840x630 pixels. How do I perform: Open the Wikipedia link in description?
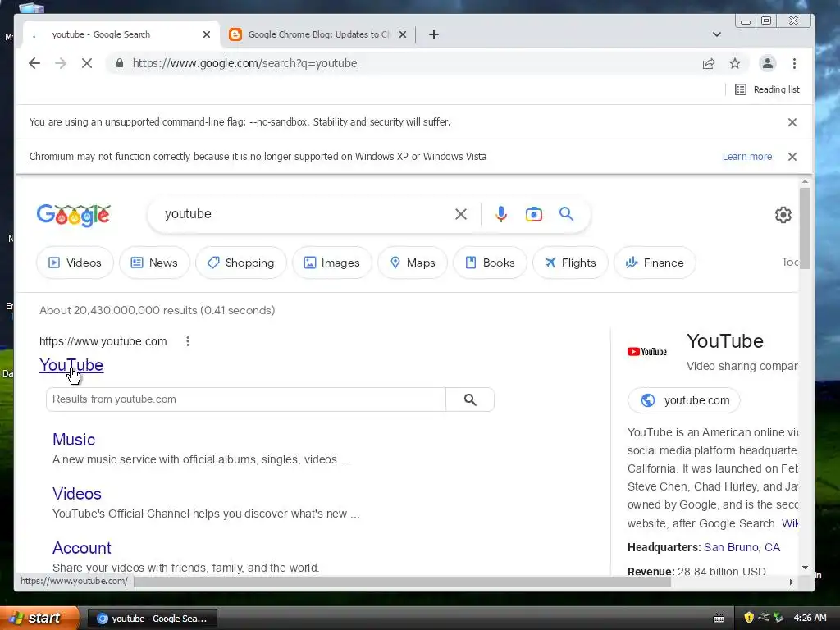pos(789,523)
